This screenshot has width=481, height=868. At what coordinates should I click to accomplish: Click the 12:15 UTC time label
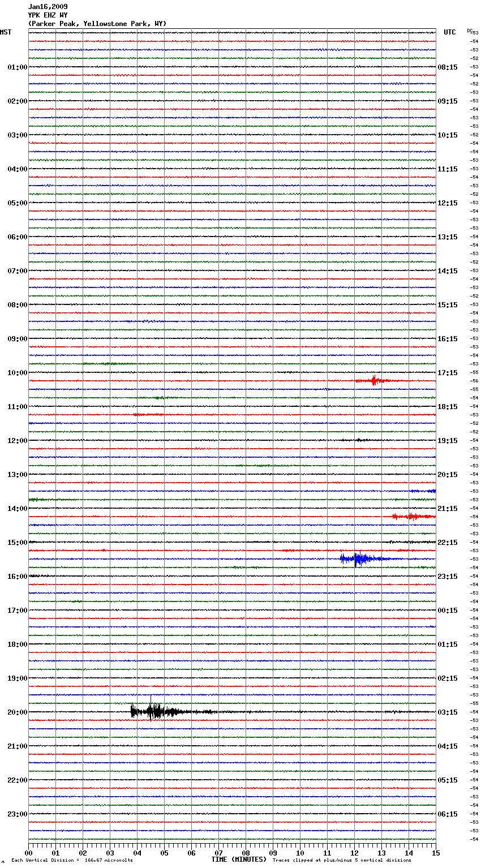click(x=448, y=203)
